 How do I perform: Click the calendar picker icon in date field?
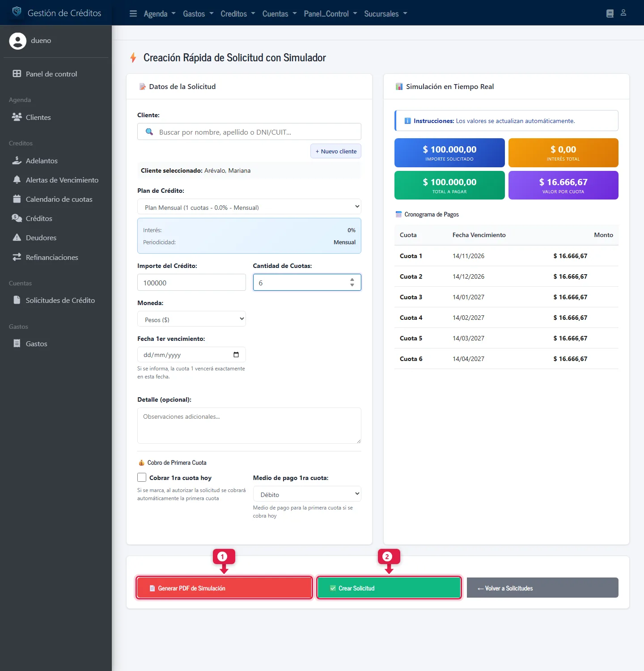point(236,355)
